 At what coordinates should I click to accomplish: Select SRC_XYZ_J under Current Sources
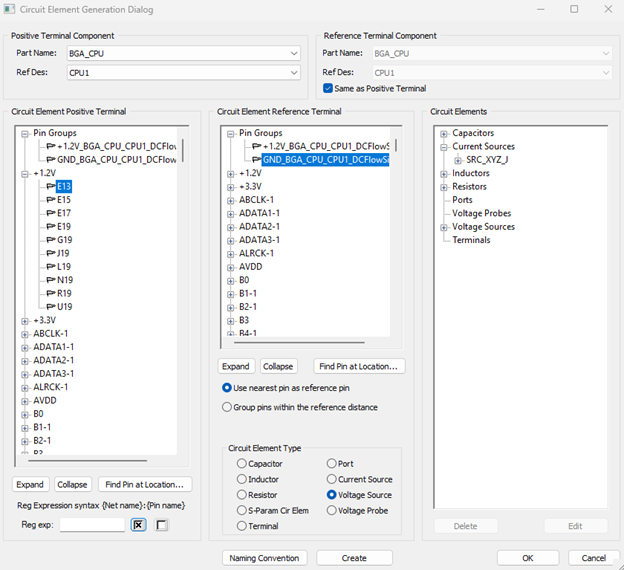[x=488, y=160]
